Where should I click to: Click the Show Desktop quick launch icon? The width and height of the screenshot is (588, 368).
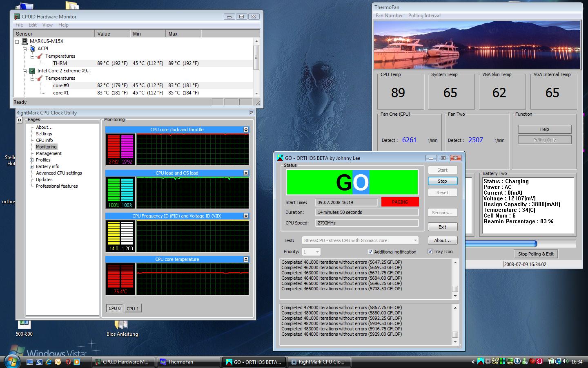point(30,362)
